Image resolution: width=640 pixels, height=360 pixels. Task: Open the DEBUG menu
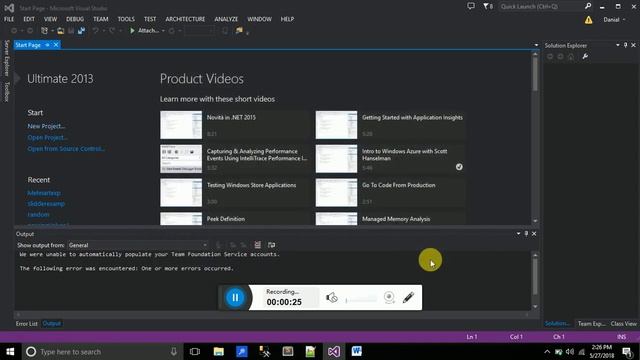click(75, 19)
